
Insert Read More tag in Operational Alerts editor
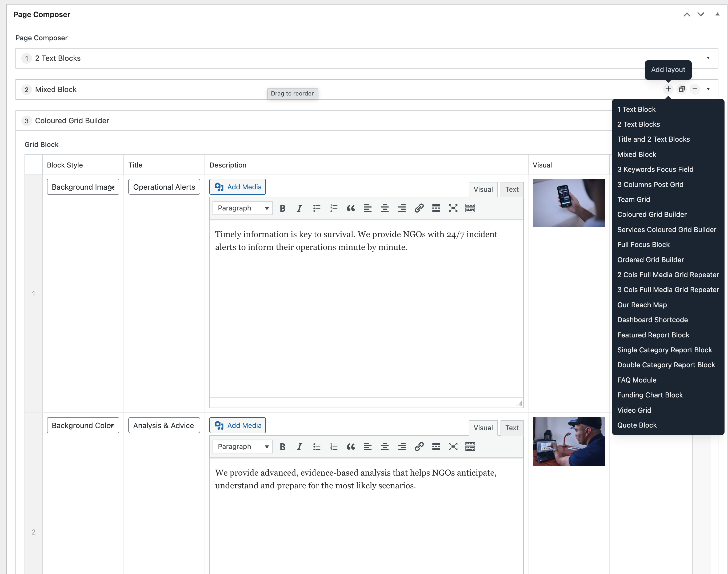coord(436,208)
